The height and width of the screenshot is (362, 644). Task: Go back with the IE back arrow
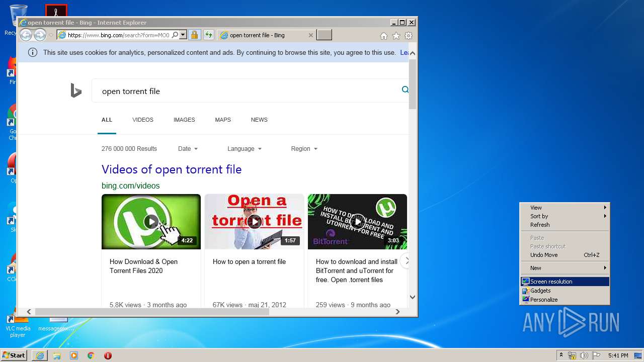pos(26,35)
